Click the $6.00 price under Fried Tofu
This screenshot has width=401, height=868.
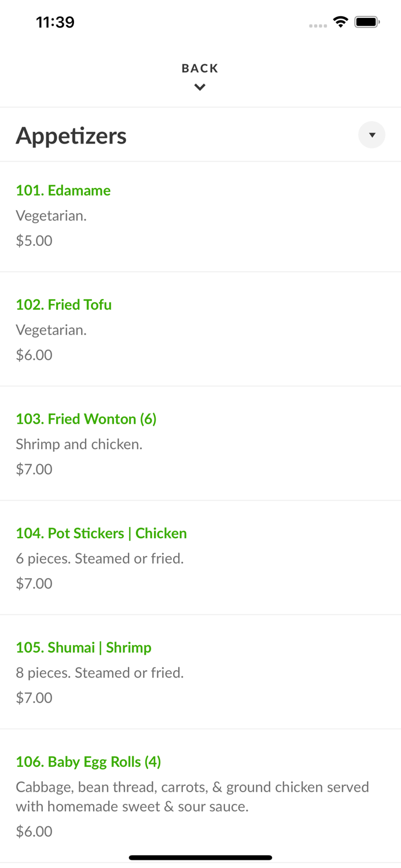(34, 355)
